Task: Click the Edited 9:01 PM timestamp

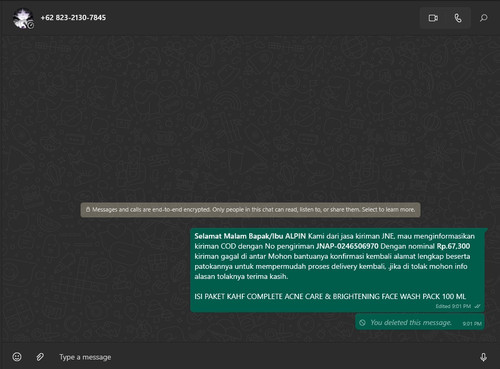Action: [453, 306]
